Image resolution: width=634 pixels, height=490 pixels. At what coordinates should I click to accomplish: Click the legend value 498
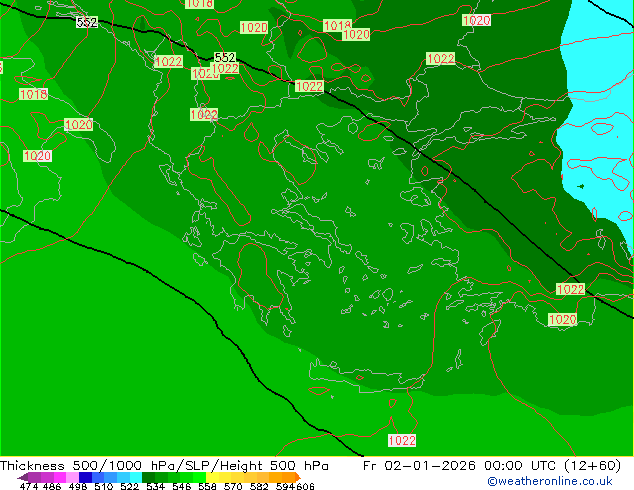click(x=78, y=486)
